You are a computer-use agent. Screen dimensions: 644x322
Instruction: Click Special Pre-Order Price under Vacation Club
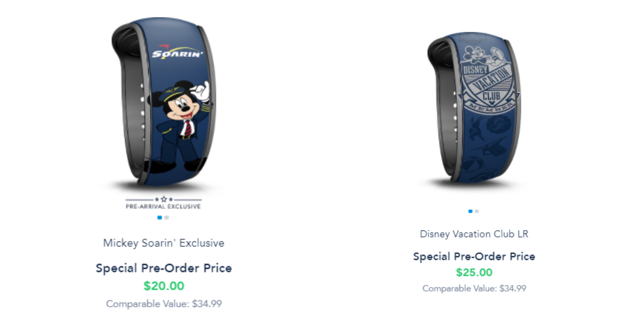[x=474, y=256]
